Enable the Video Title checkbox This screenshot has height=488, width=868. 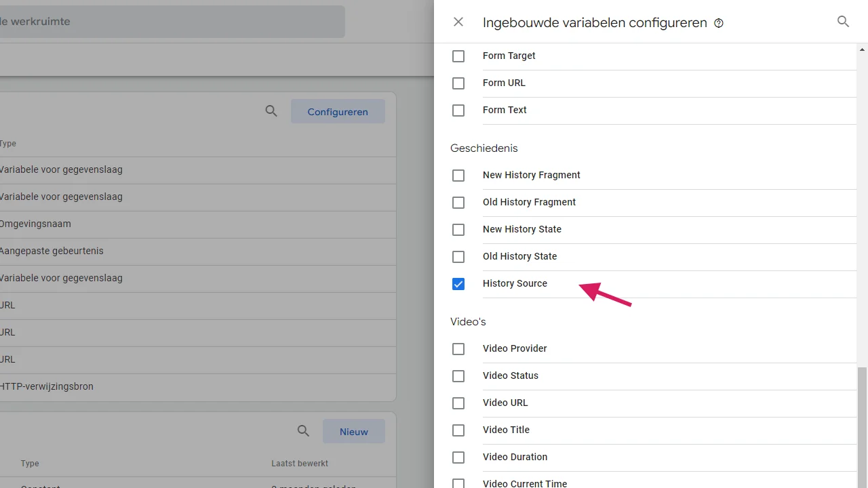coord(458,430)
